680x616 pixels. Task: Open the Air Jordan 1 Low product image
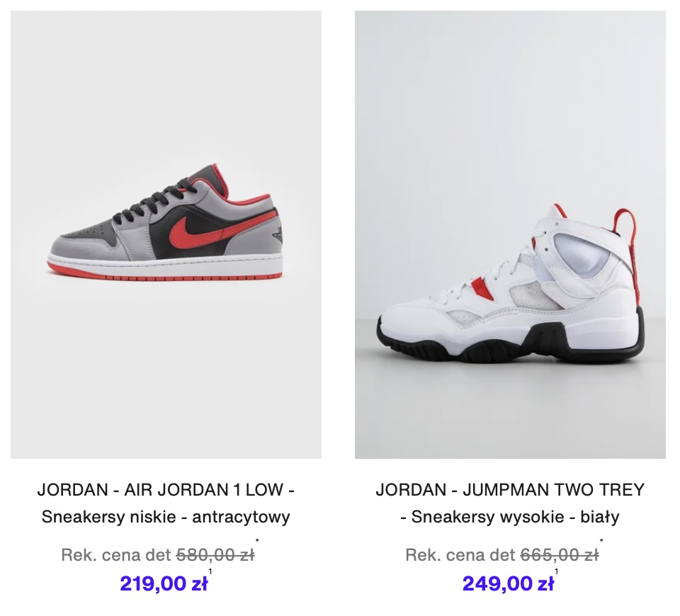click(166, 234)
